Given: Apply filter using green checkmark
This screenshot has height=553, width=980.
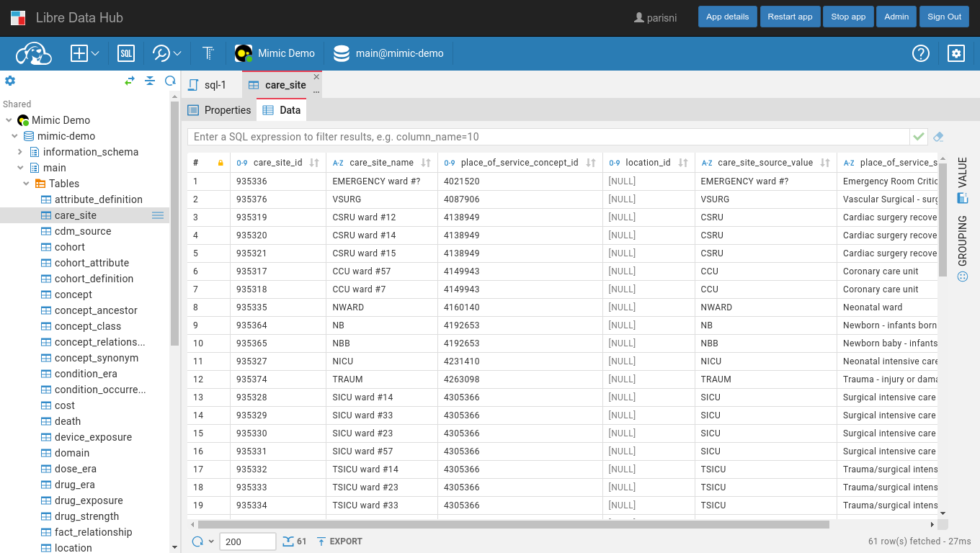Looking at the screenshot, I should click(x=919, y=137).
